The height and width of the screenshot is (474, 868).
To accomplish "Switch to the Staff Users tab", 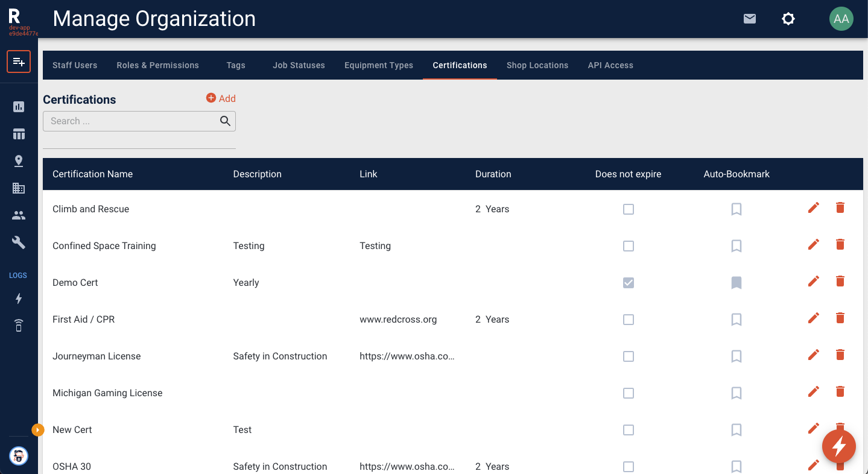I will 75,65.
